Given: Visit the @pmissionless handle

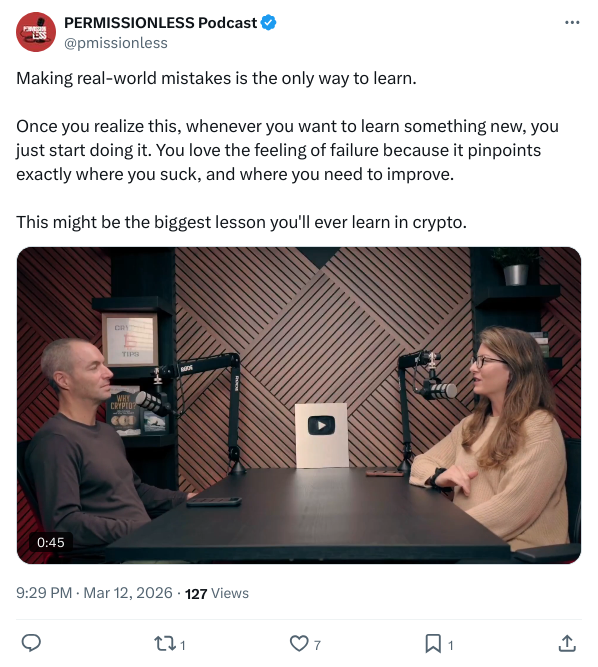Looking at the screenshot, I should 116,43.
